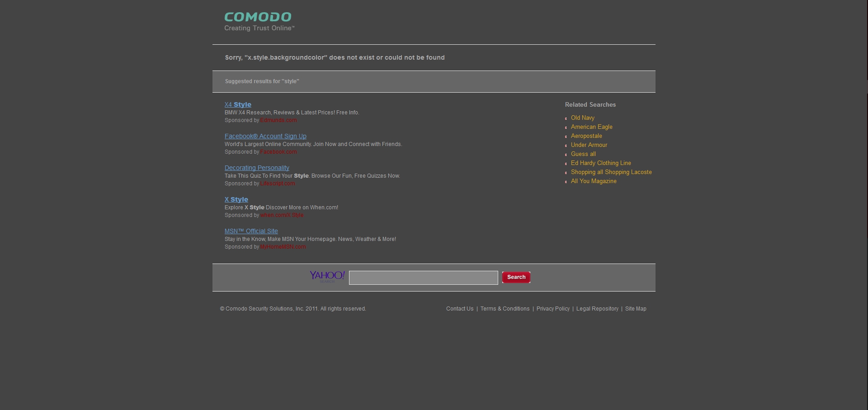868x410 pixels.
Task: Open MSN Official Site link
Action: 251,231
